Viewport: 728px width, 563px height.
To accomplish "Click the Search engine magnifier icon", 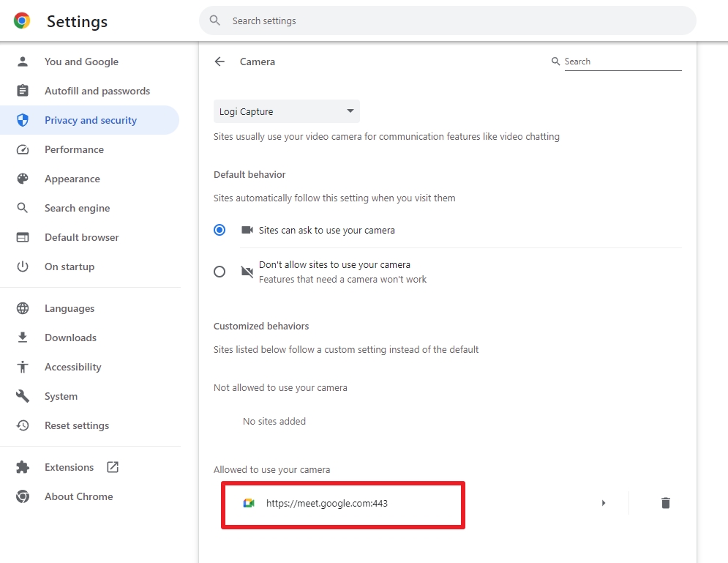I will point(22,208).
